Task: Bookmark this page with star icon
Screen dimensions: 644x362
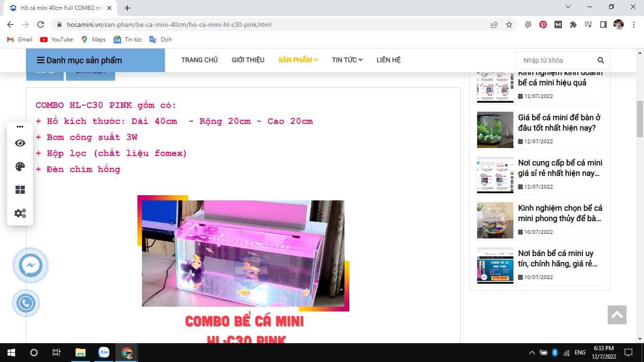Action: tap(509, 25)
